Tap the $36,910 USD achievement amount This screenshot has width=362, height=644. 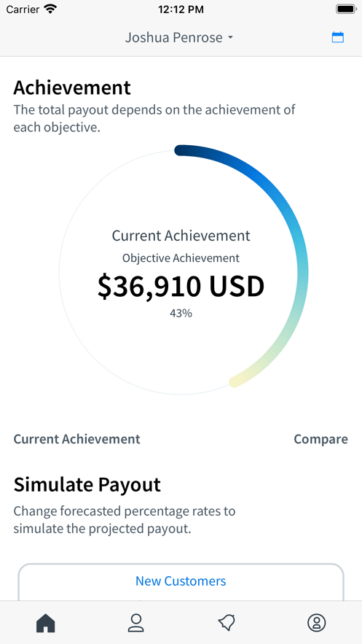pyautogui.click(x=181, y=287)
